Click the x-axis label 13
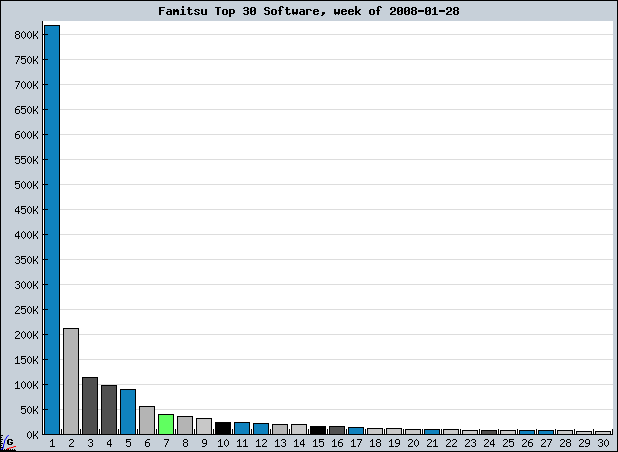This screenshot has height=452, width=618. 280,444
